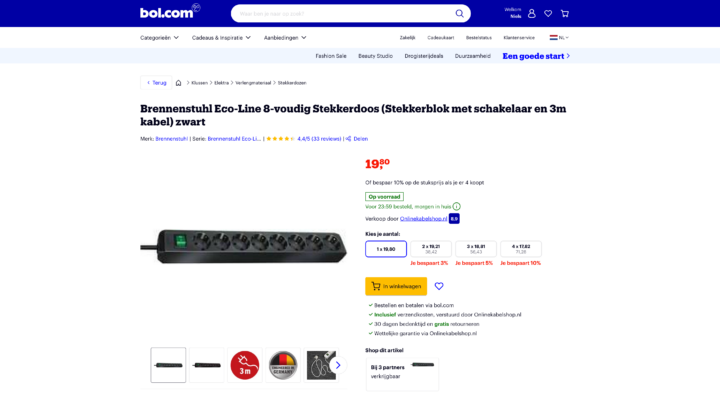Open Klantenservice menu item
720x400 pixels.
(519, 38)
